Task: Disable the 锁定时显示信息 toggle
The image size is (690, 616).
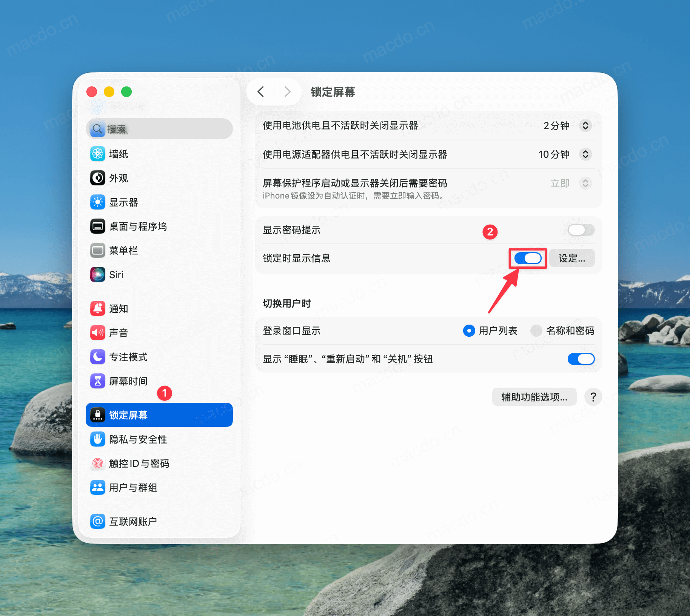Action: (x=527, y=258)
